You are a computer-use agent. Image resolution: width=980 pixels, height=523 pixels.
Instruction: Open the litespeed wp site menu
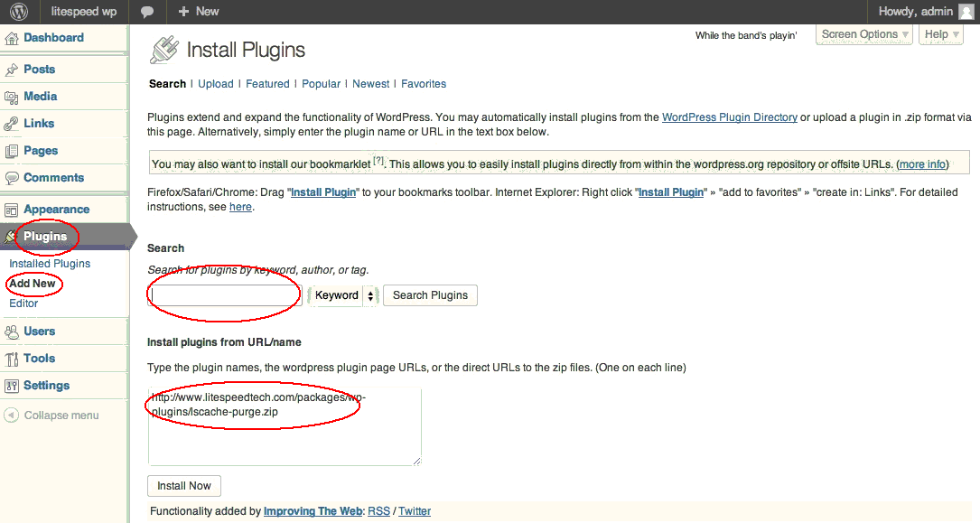click(x=84, y=11)
